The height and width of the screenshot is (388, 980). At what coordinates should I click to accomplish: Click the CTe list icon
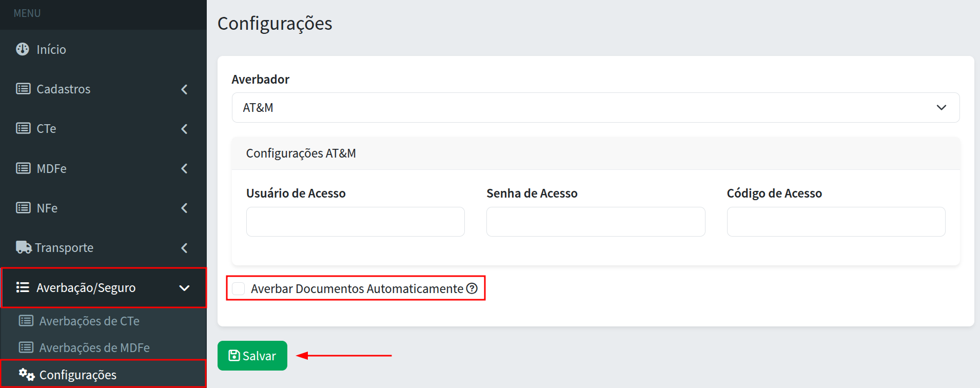(x=23, y=128)
